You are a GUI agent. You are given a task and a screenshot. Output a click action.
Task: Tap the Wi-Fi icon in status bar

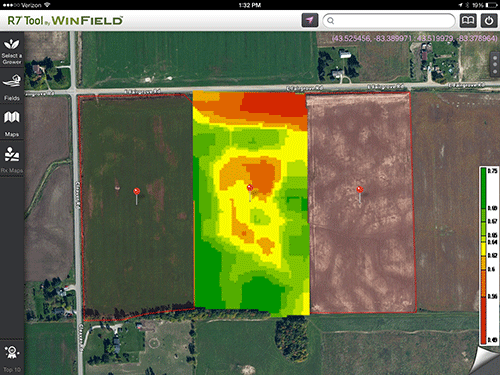[x=47, y=5]
